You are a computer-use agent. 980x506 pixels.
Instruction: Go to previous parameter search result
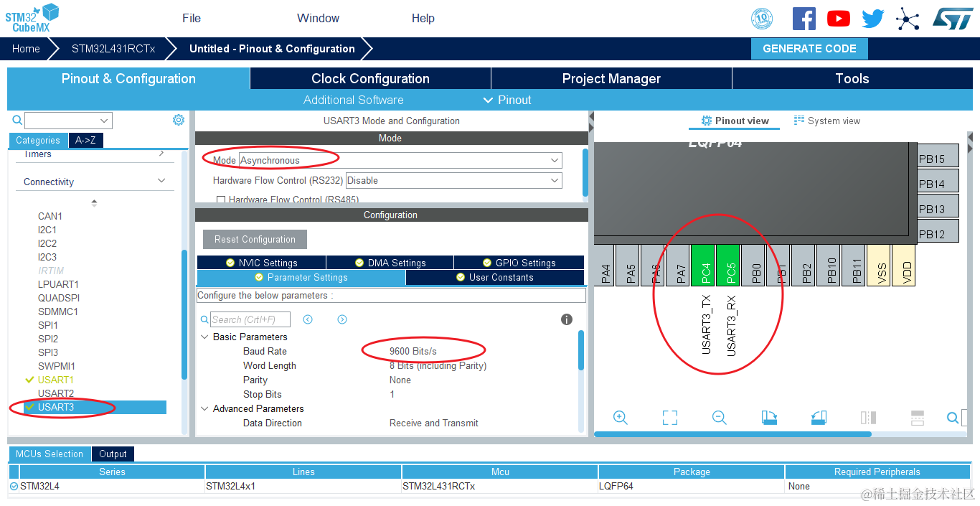tap(308, 319)
